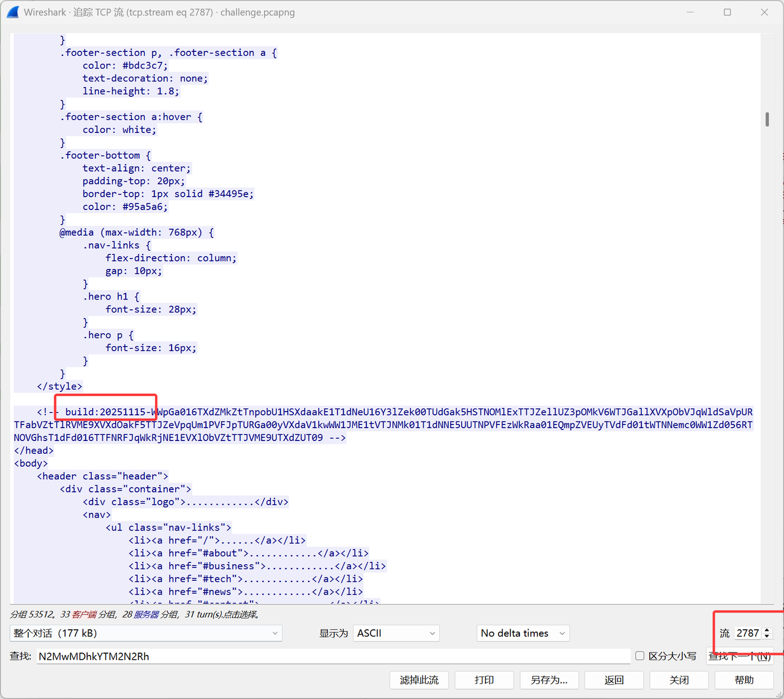The height and width of the screenshot is (699, 784).
Task: Close the window using the X icon
Action: (x=764, y=12)
